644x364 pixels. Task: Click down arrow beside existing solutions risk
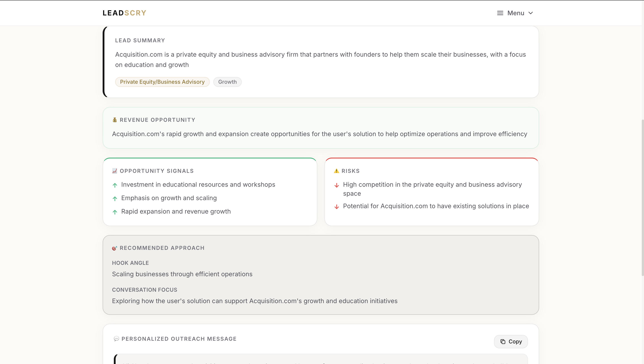pyautogui.click(x=337, y=207)
